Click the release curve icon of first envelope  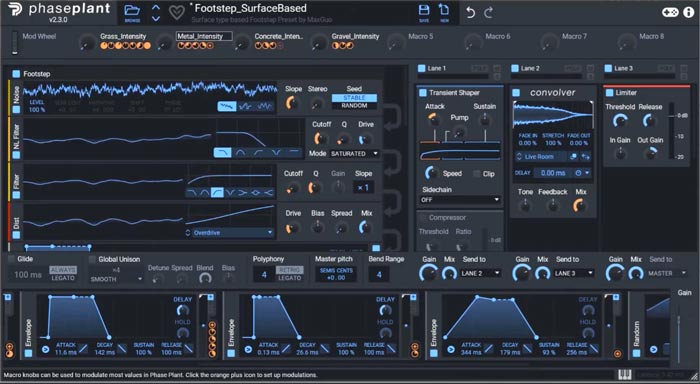click(x=188, y=349)
